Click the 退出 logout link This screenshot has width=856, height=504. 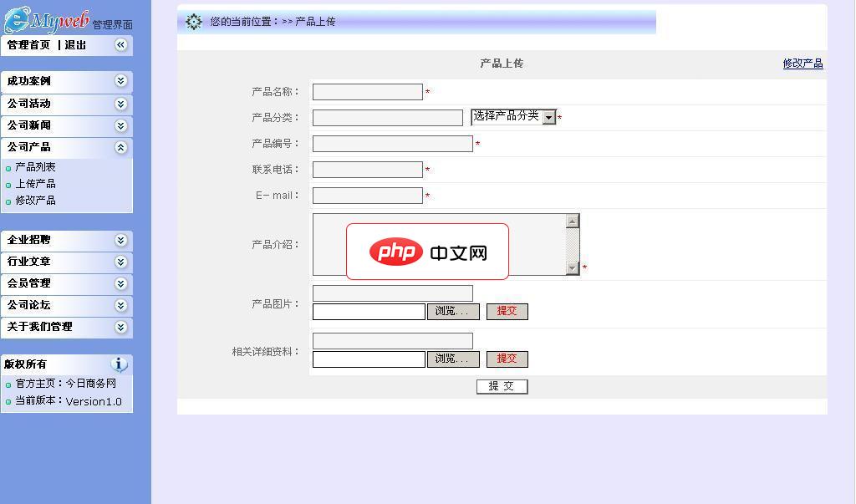click(x=75, y=45)
